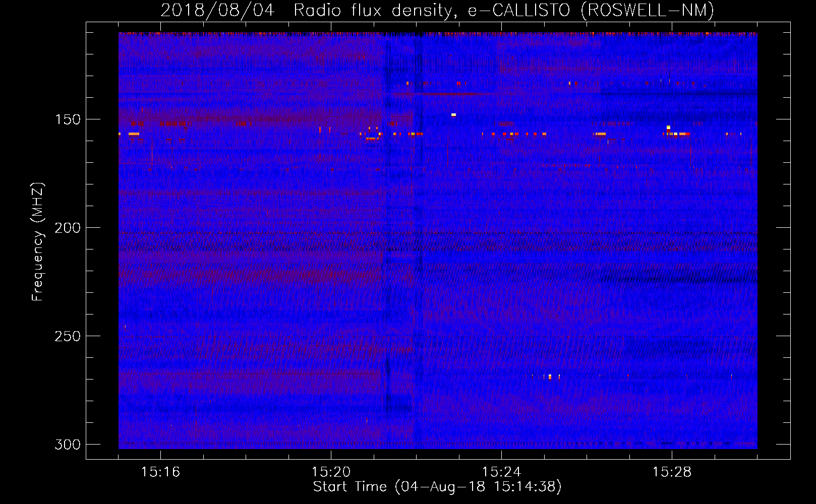Click the 150 frequency tick label
This screenshot has width=816, height=504.
coord(68,119)
